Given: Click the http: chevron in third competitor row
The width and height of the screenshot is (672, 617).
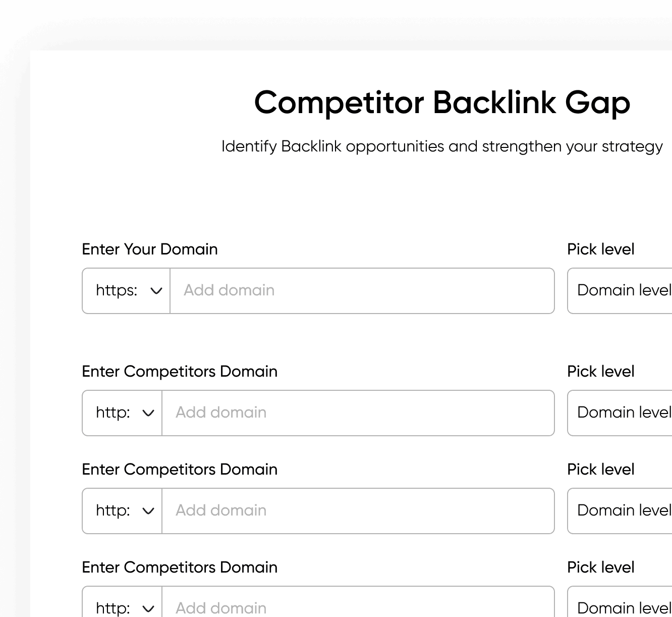Looking at the screenshot, I should [x=148, y=608].
